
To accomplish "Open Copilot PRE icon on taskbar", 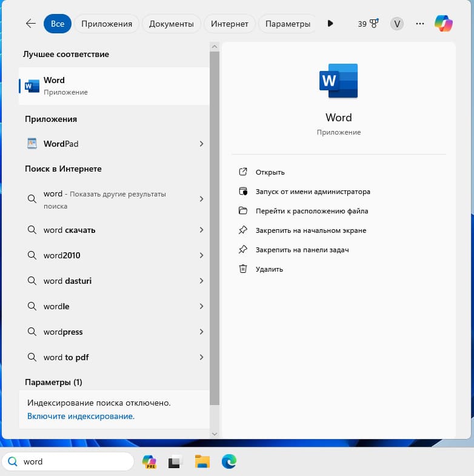I will coord(149,461).
